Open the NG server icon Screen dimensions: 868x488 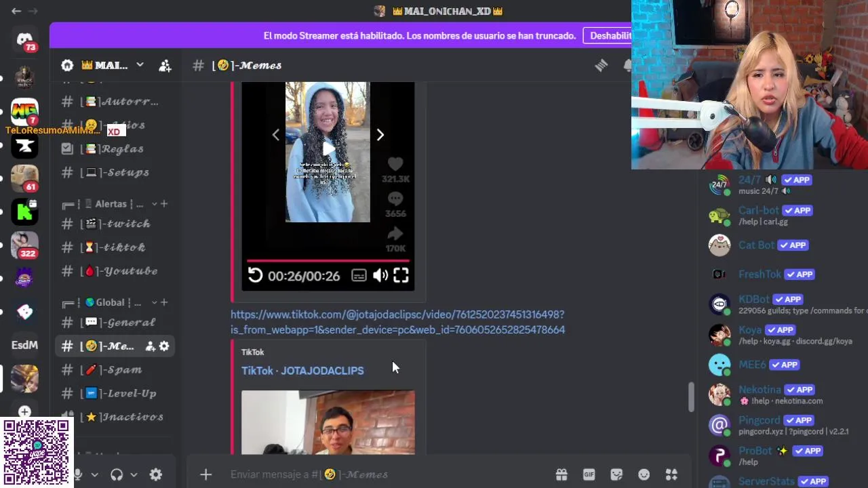pyautogui.click(x=24, y=110)
